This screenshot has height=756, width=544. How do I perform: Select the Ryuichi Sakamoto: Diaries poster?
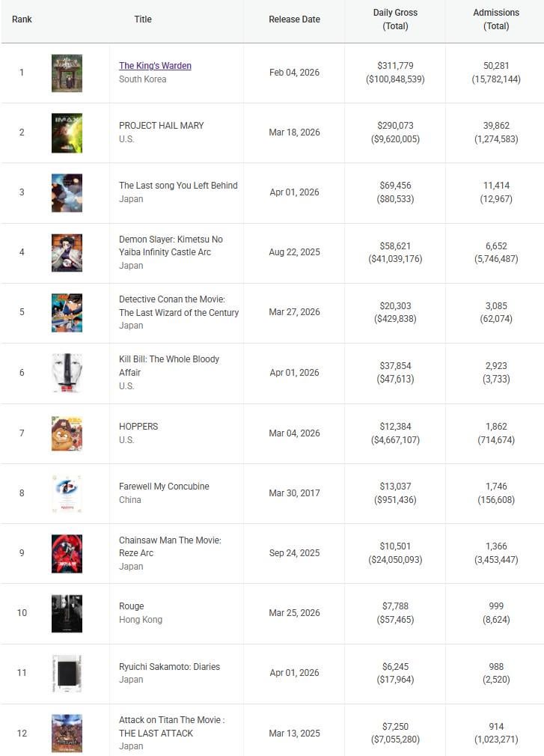[x=67, y=673]
